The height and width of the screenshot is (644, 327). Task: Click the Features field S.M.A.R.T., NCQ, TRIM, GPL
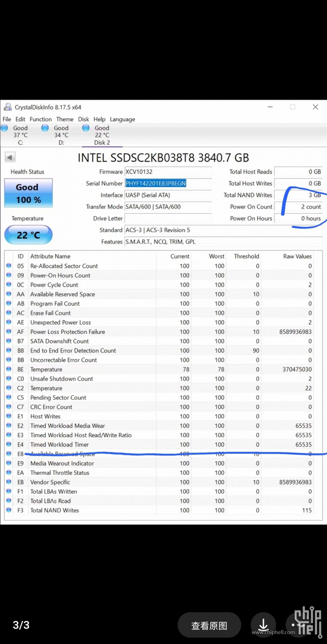point(224,242)
